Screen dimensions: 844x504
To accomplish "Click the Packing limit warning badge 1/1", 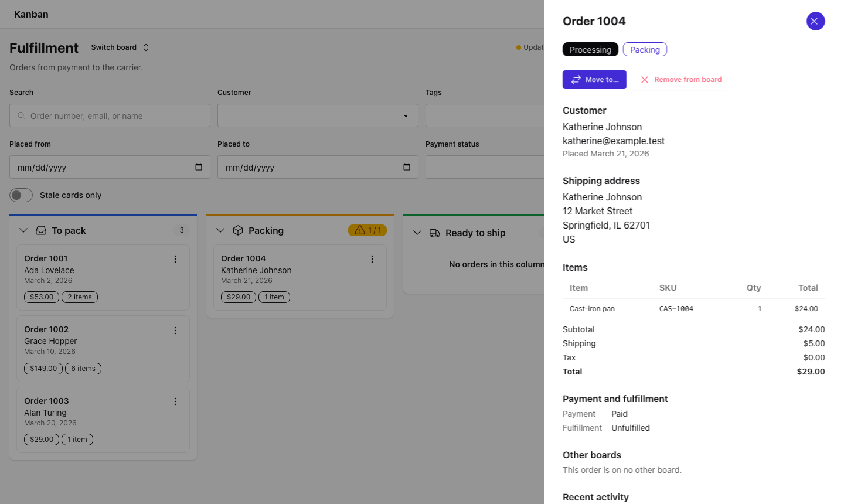I will coord(367,230).
